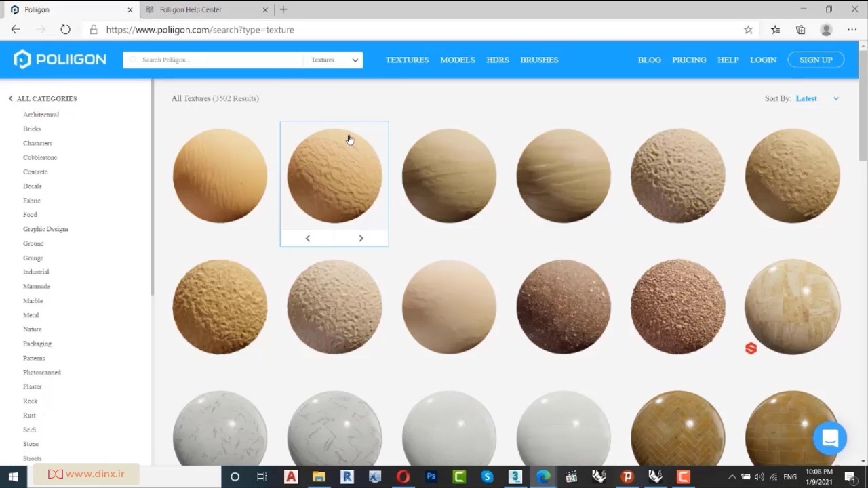
Task: Open the first sand texture sphere thumbnail
Action: coord(220,176)
